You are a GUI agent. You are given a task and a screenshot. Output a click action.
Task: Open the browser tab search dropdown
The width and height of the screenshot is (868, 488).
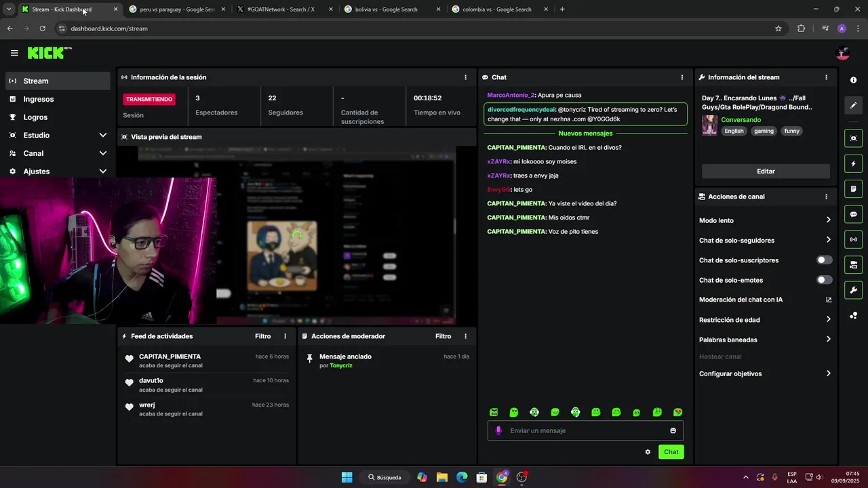pyautogui.click(x=9, y=9)
